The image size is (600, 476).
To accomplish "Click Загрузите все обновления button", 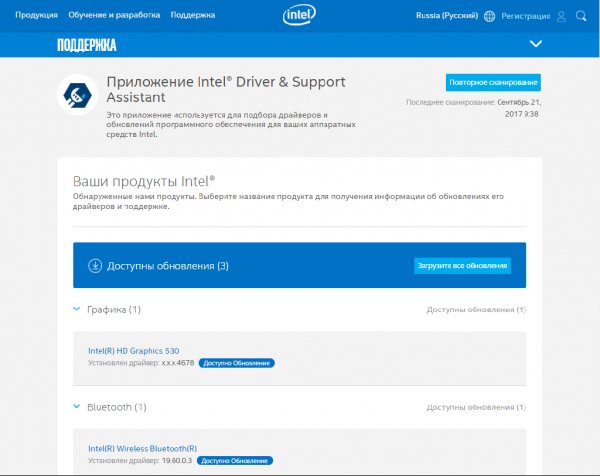I will 462,266.
